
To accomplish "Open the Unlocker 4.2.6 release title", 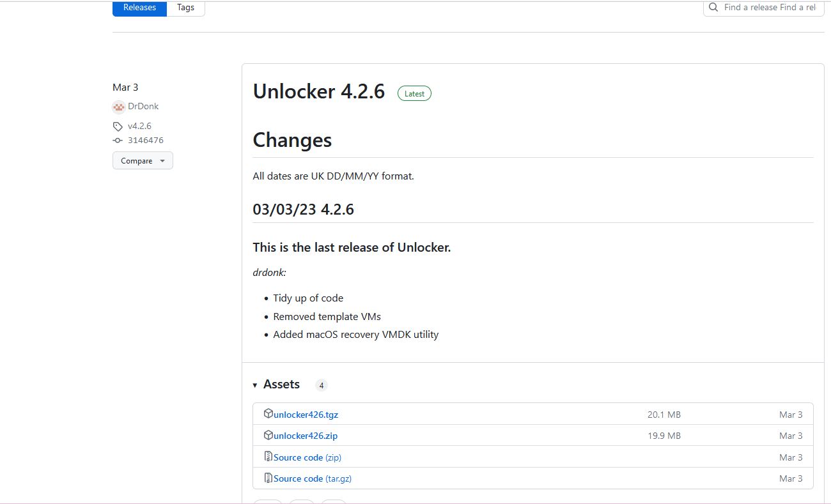I will click(x=319, y=92).
